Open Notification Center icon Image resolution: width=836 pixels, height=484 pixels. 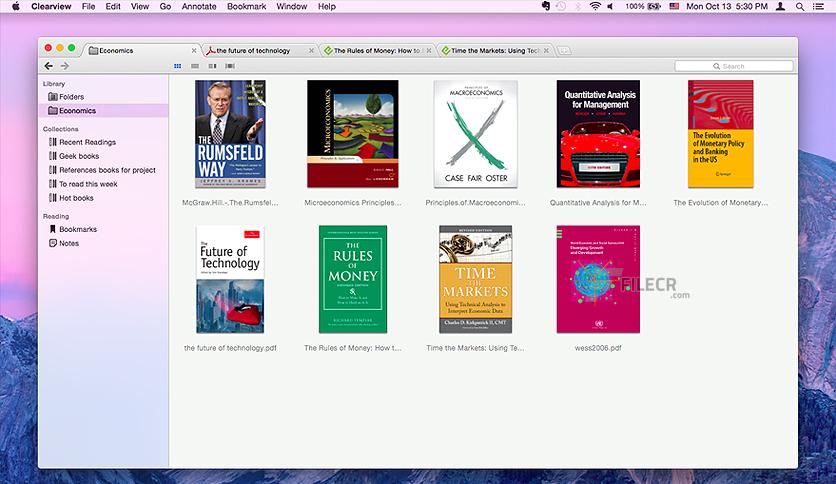point(818,6)
